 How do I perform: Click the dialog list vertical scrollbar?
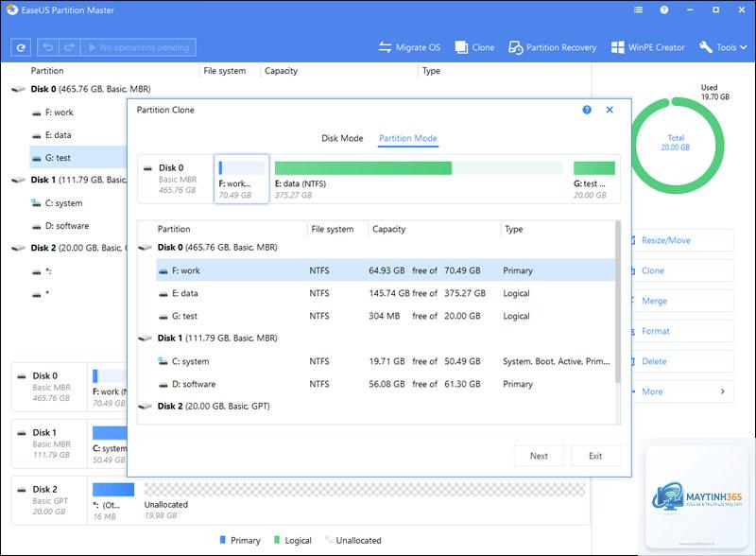point(618,302)
